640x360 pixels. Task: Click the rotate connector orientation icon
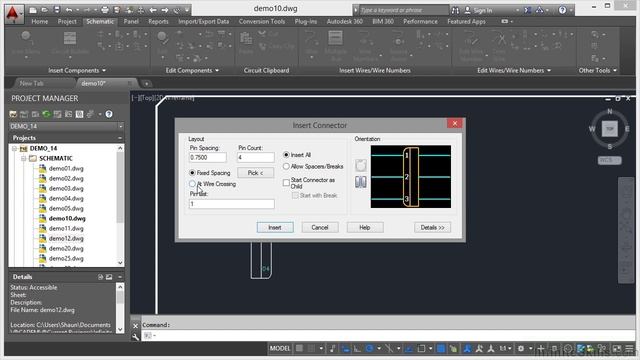click(360, 165)
